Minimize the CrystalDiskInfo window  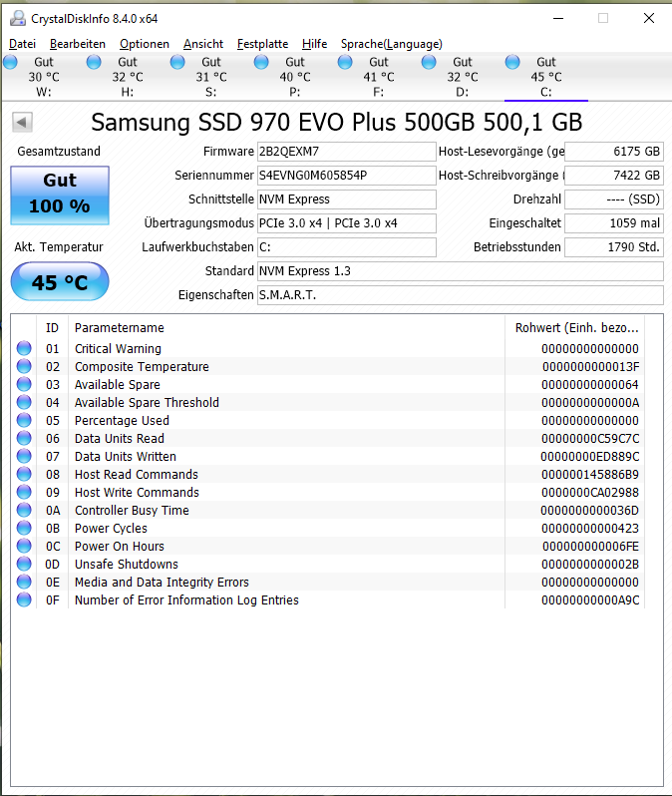click(x=558, y=18)
